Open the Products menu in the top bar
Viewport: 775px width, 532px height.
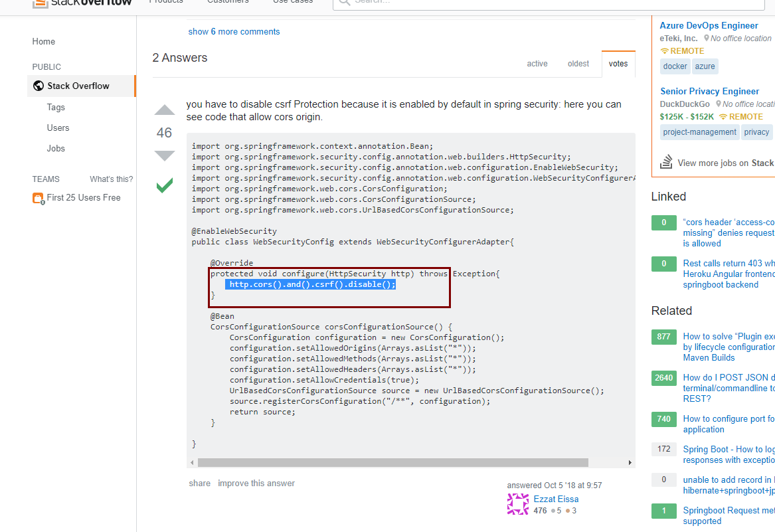pyautogui.click(x=165, y=2)
